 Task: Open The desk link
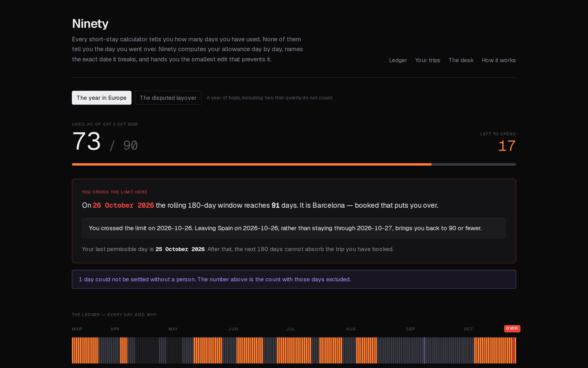pyautogui.click(x=461, y=60)
